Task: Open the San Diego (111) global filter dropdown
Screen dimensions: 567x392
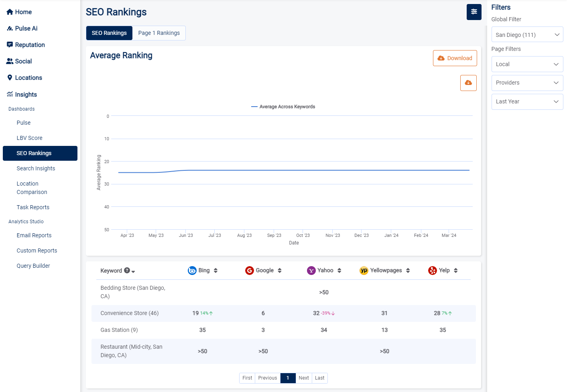Action: [x=527, y=35]
